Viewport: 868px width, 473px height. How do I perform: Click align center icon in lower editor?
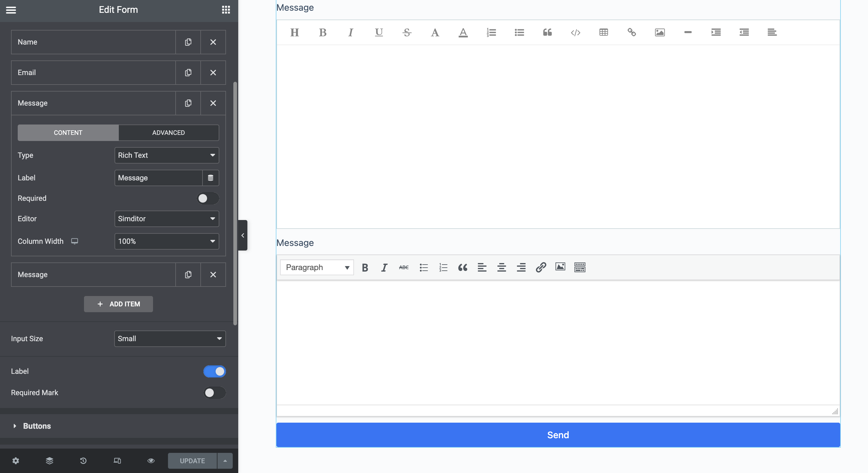[501, 267]
